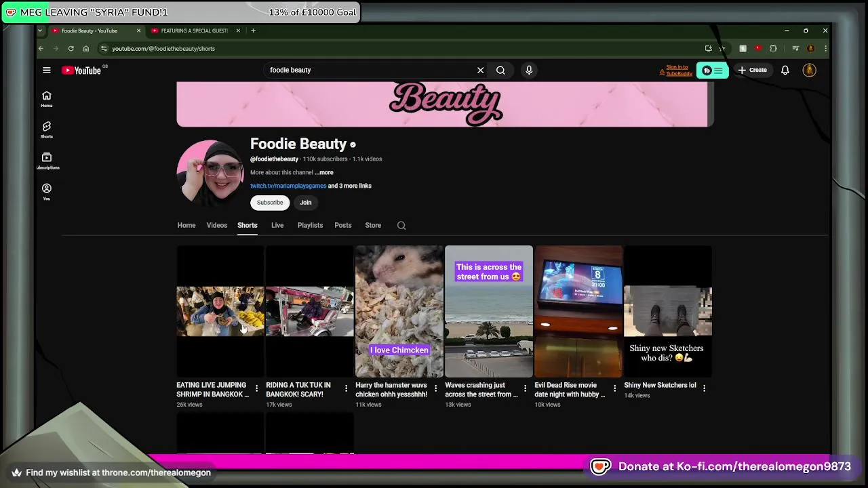Open 'Evil Dead Rise movie date night' title

[x=570, y=390]
